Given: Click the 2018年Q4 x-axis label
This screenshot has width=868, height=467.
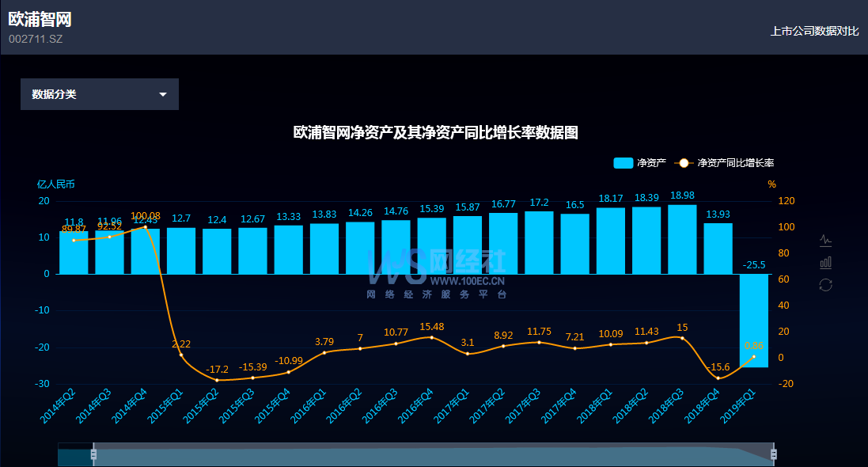Looking at the screenshot, I should point(702,406).
